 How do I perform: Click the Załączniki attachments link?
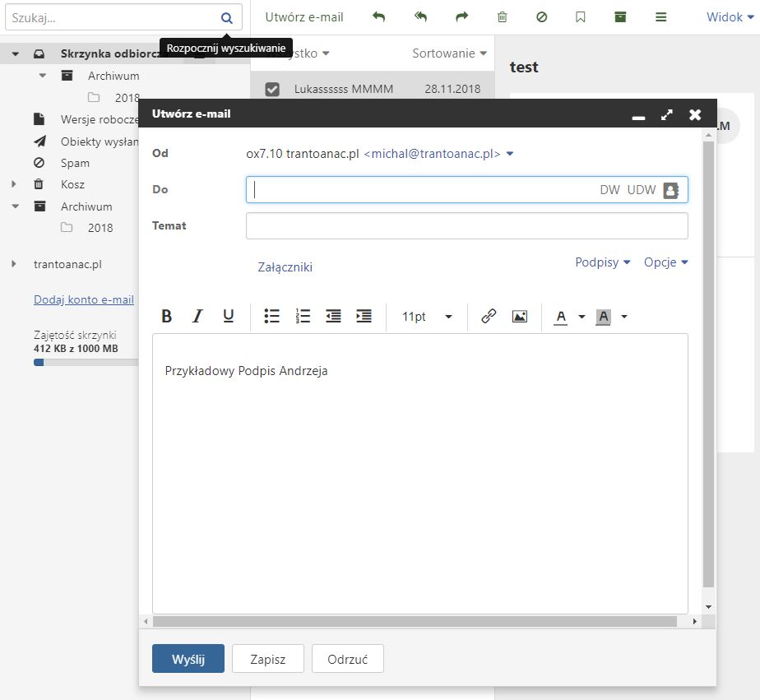pyautogui.click(x=285, y=267)
